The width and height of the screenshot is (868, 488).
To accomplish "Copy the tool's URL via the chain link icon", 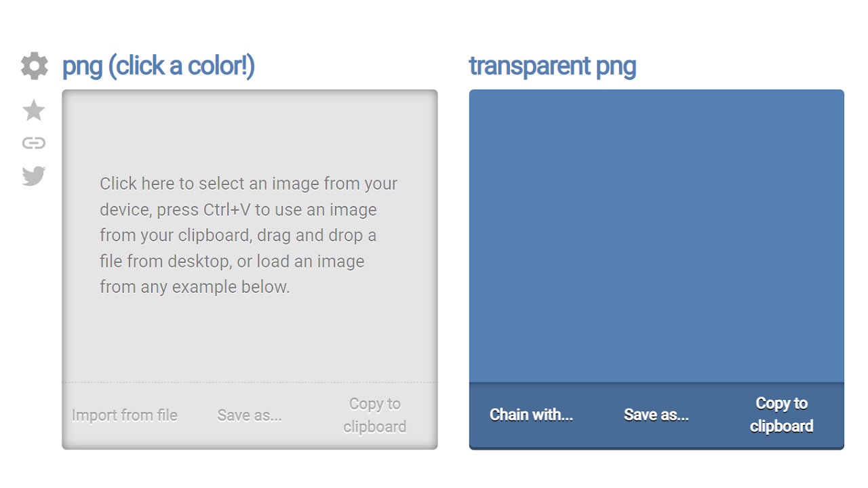I will [x=34, y=142].
